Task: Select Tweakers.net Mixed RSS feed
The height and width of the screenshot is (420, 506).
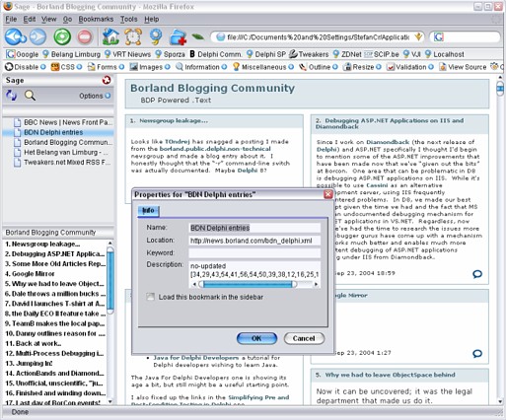Action: tap(62, 163)
